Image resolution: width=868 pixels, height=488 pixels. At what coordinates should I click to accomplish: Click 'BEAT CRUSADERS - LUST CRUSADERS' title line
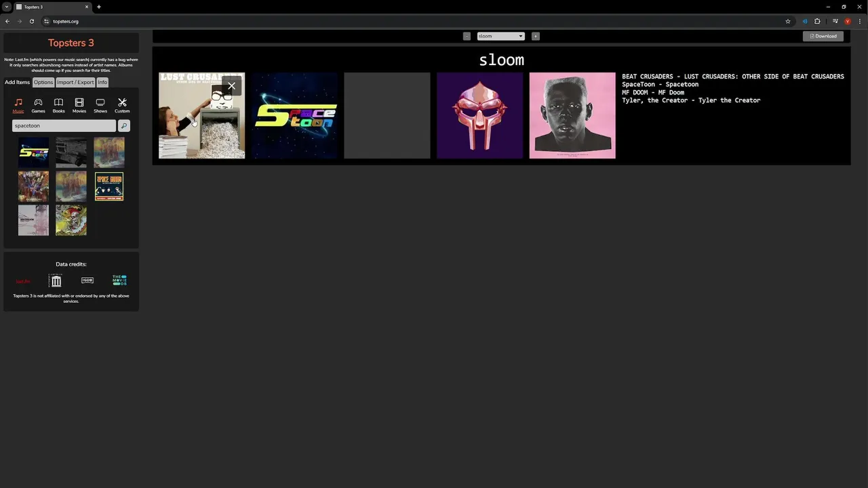tap(733, 77)
